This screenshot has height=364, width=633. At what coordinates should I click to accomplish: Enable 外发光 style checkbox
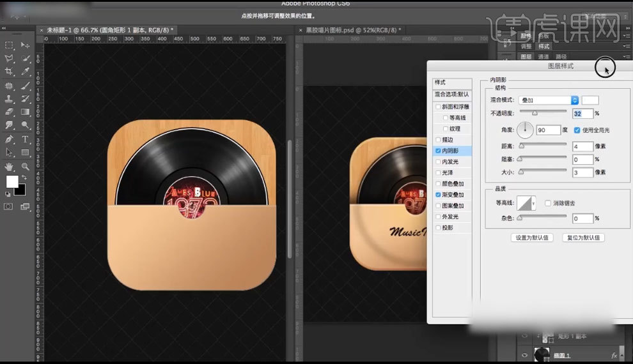[x=438, y=217]
